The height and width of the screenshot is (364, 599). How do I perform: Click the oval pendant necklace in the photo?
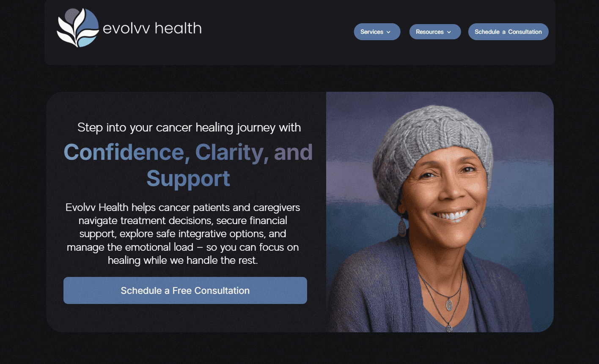tap(449, 304)
